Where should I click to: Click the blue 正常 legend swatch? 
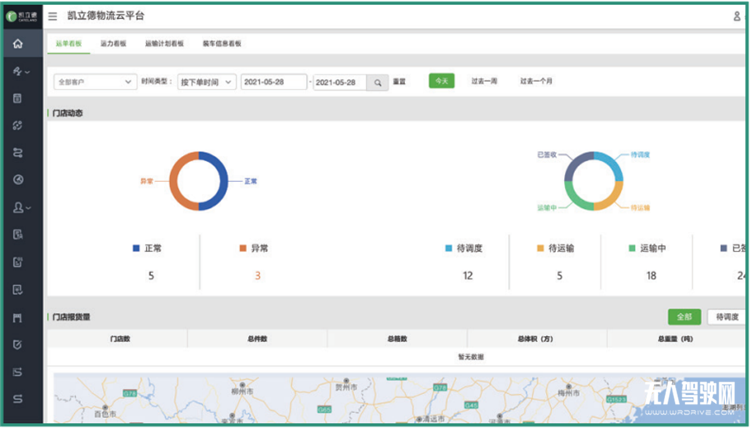click(136, 247)
